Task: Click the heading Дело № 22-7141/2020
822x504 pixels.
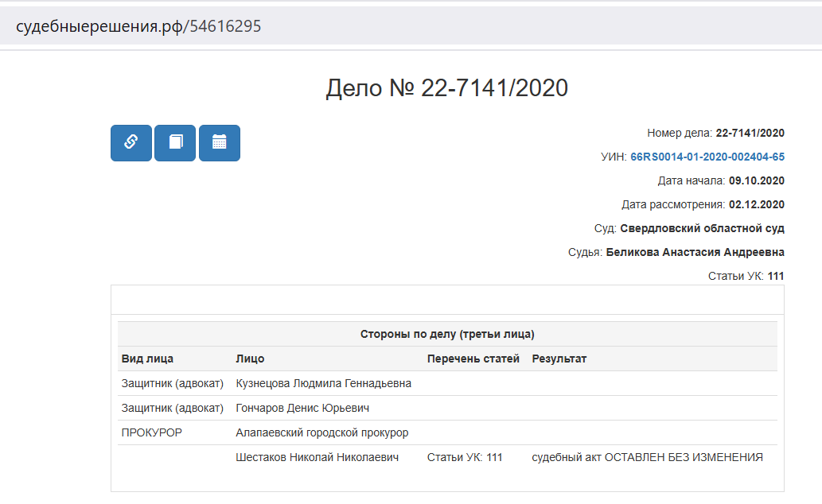Action: [x=446, y=88]
